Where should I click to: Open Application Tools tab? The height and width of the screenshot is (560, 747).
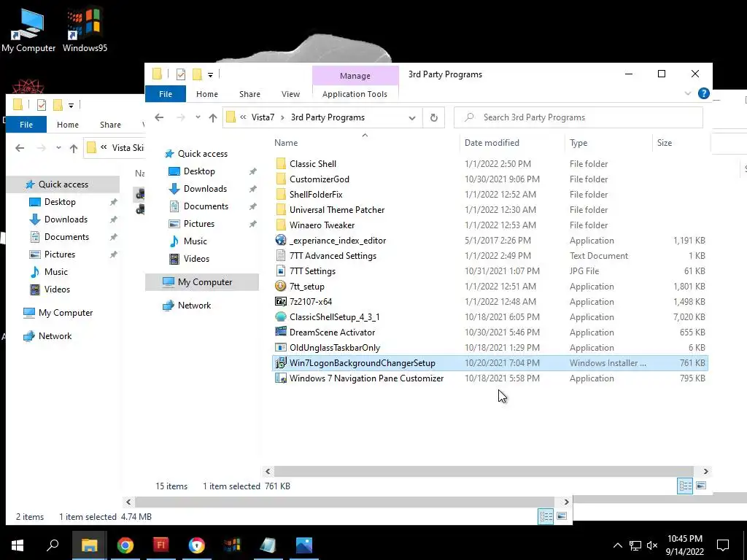pyautogui.click(x=355, y=94)
